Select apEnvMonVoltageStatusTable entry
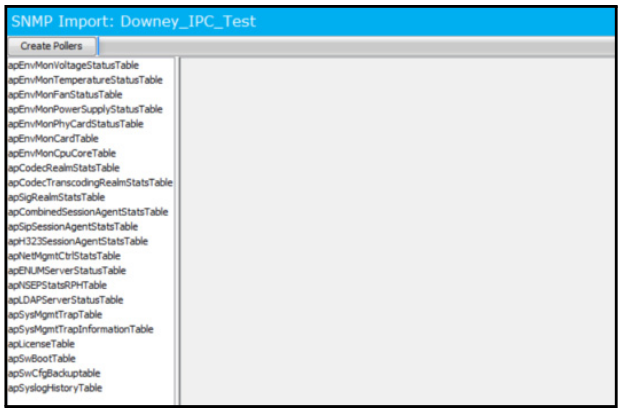The width and height of the screenshot is (622, 413). click(73, 65)
